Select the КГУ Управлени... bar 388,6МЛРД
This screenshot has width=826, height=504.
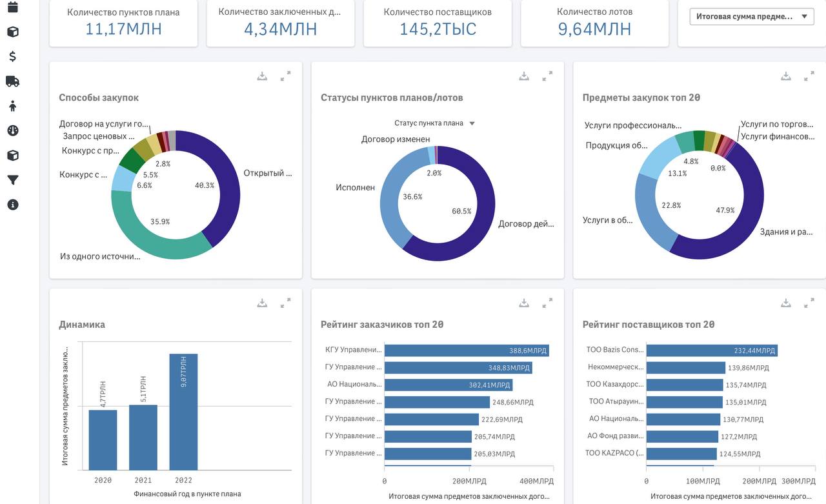pos(467,350)
